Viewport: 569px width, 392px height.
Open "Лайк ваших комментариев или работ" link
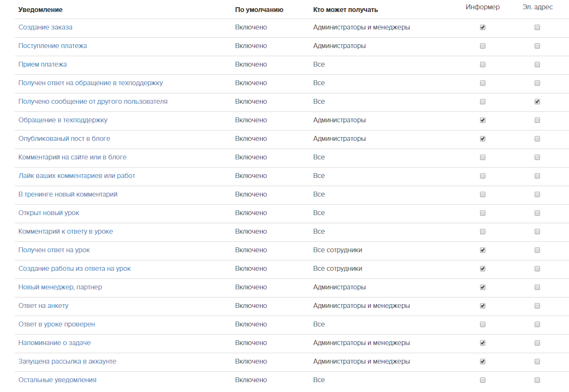point(76,176)
